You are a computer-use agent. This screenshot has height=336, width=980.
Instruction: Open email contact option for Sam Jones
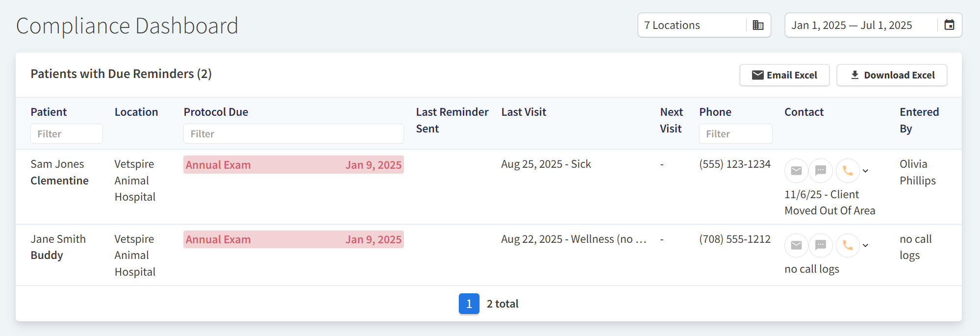796,171
